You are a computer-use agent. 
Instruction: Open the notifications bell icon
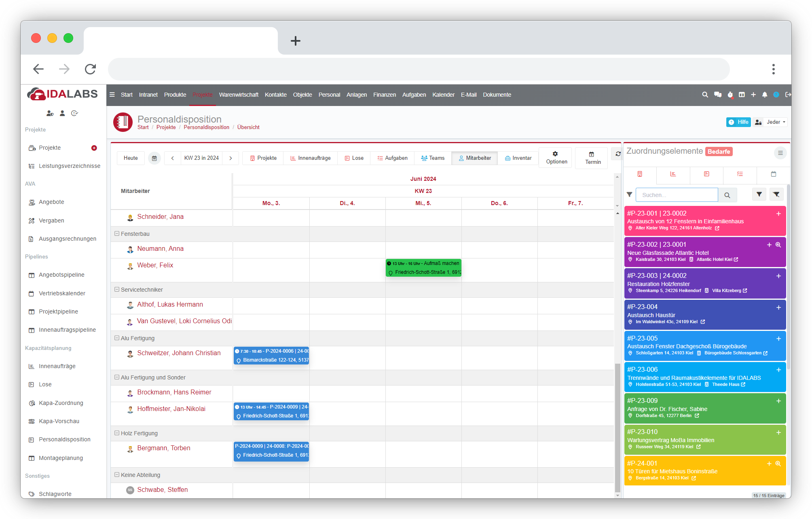pos(764,95)
